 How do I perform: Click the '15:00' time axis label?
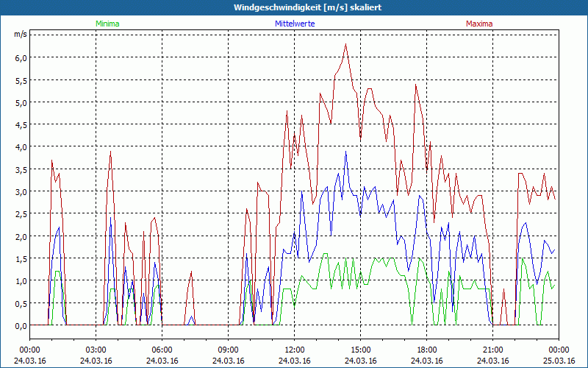coord(360,350)
